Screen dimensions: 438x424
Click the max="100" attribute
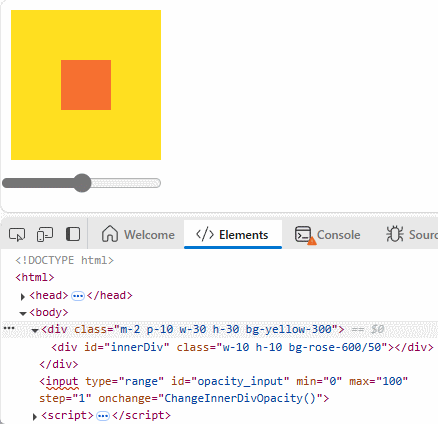pos(378,381)
